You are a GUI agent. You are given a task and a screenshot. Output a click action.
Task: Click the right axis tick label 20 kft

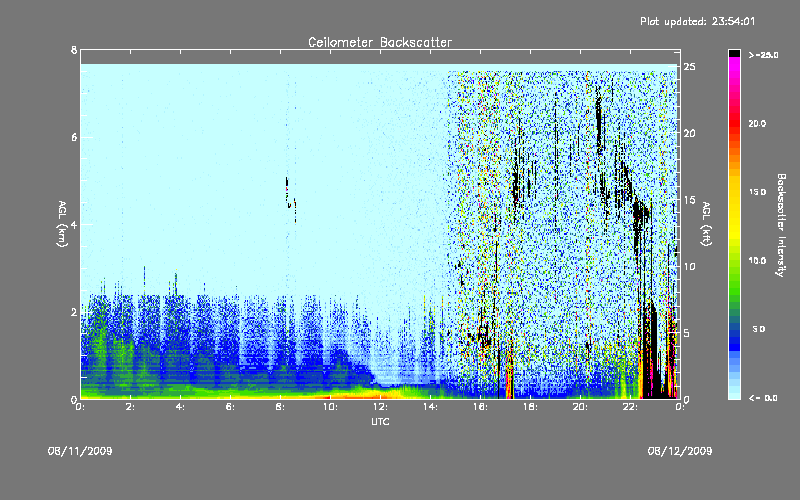(x=689, y=133)
